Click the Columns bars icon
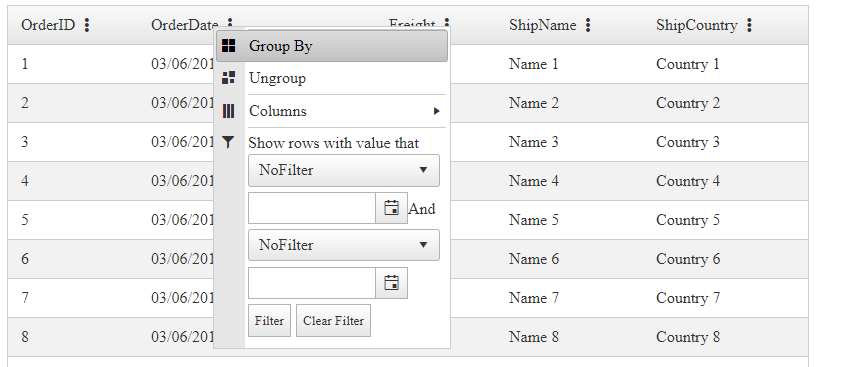The image size is (843, 367). [228, 111]
